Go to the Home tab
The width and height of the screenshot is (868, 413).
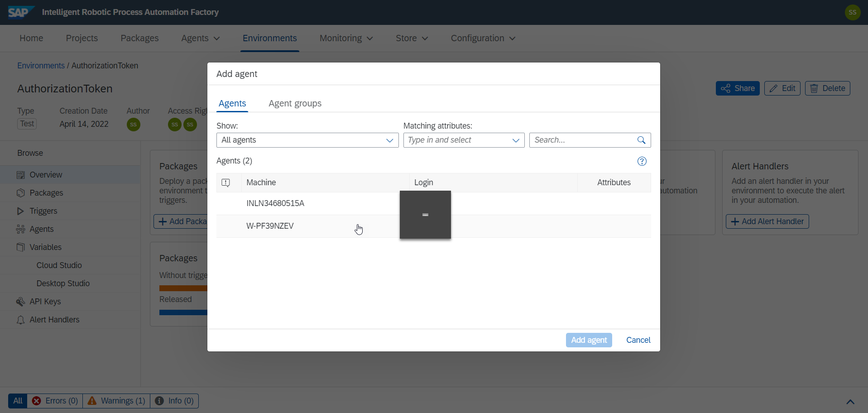[31, 38]
